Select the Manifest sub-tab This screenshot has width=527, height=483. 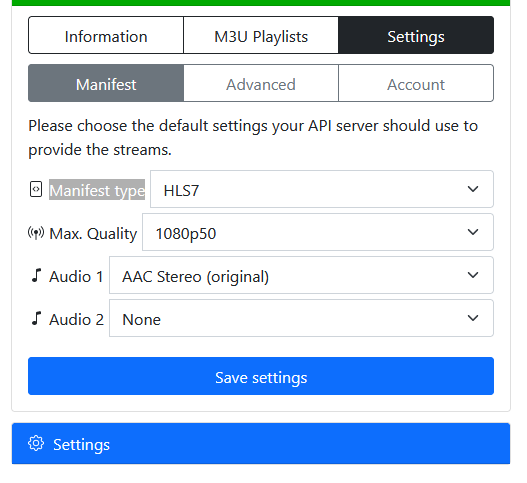click(x=106, y=83)
